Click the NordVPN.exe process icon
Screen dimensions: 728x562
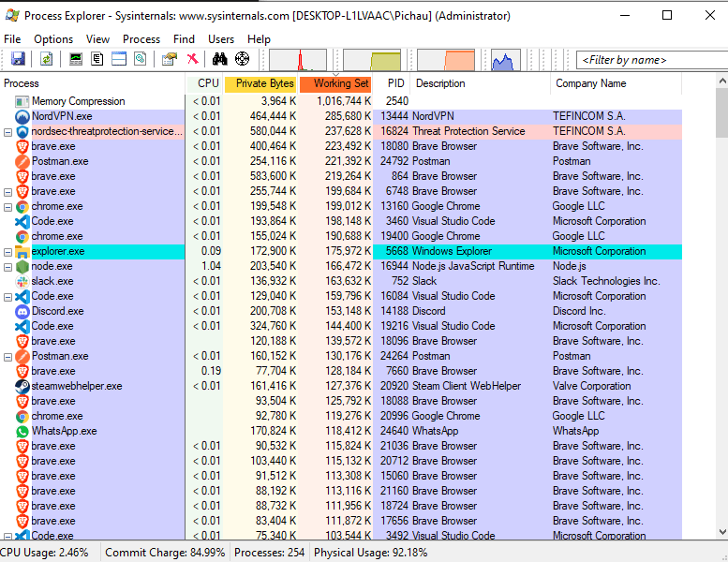coord(22,116)
